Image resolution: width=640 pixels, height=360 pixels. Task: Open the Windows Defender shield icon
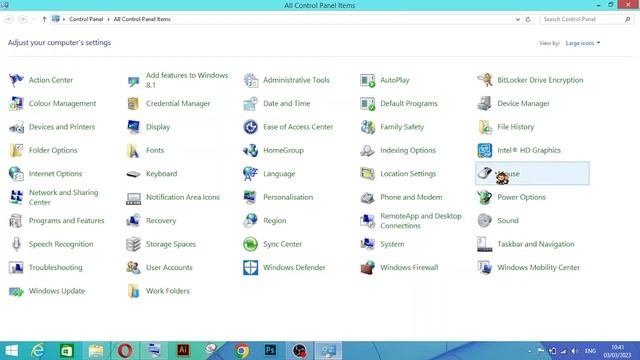coord(251,268)
